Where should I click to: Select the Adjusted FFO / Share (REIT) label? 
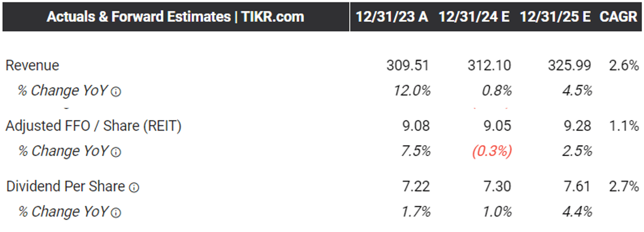point(93,126)
